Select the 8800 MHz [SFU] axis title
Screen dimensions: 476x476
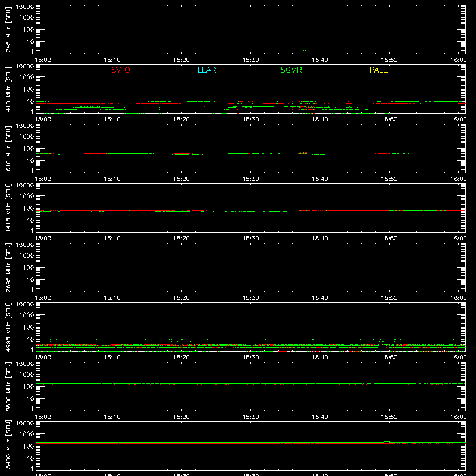coord(8,387)
